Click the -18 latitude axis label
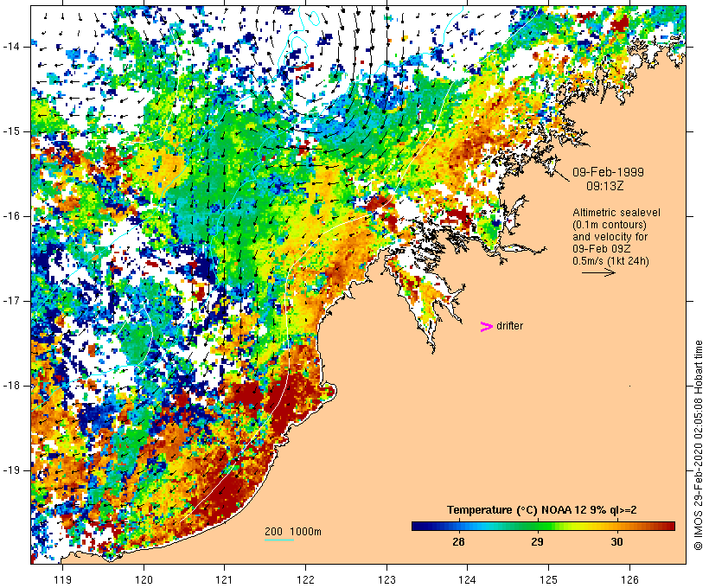The width and height of the screenshot is (709, 588). click(x=11, y=386)
